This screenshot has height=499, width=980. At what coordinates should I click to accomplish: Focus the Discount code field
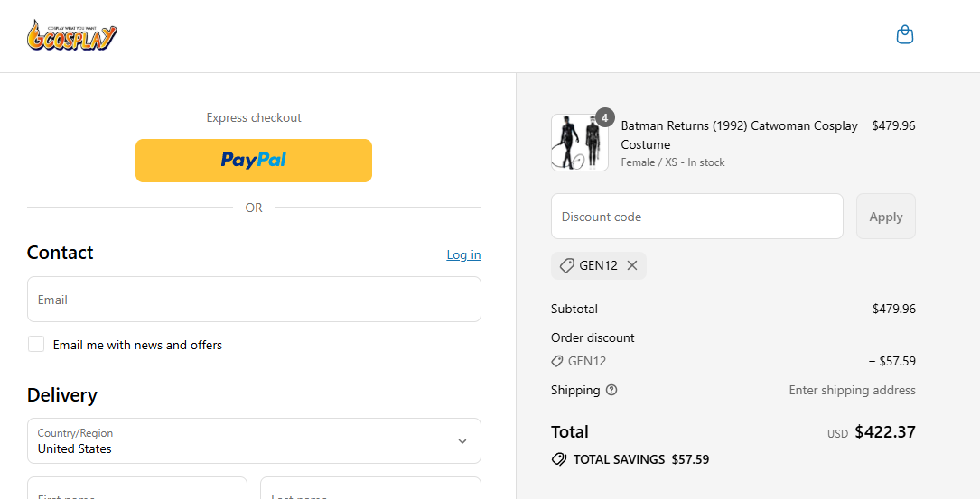697,216
